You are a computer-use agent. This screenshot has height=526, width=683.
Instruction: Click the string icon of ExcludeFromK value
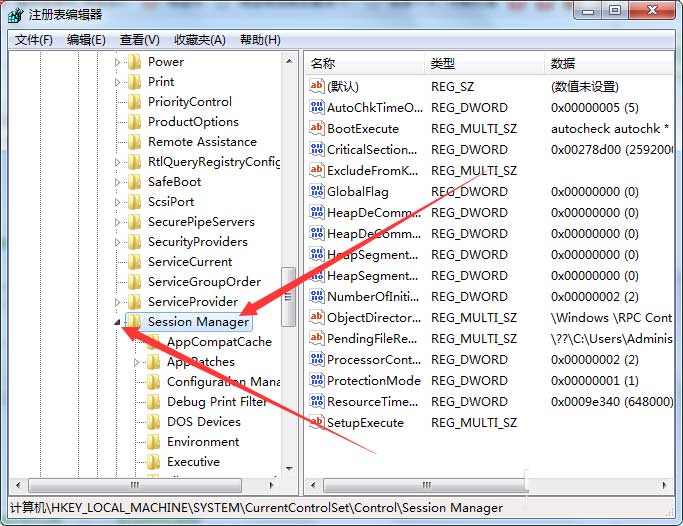[x=317, y=170]
